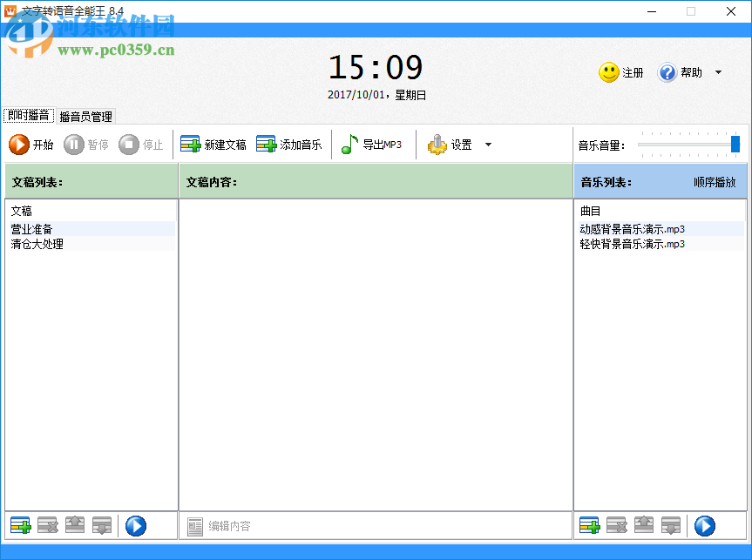This screenshot has width=752, height=560.
Task: Click the smiley 注册 (register) icon
Action: point(608,72)
